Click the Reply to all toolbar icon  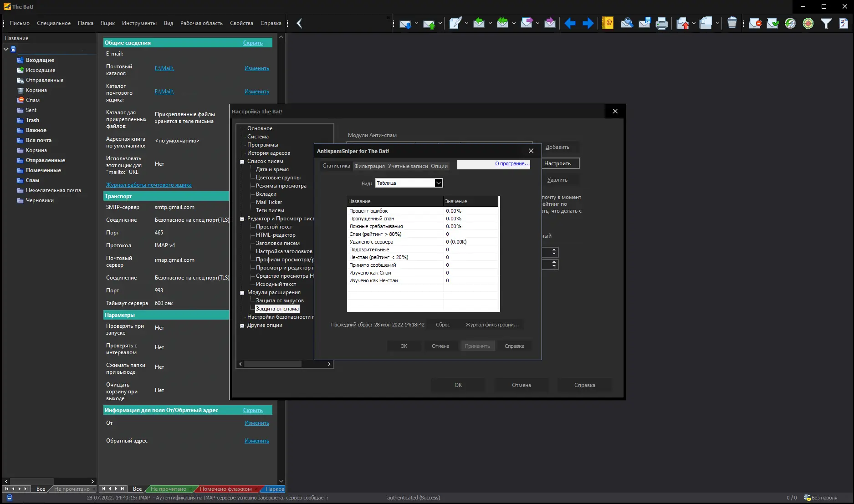502,23
